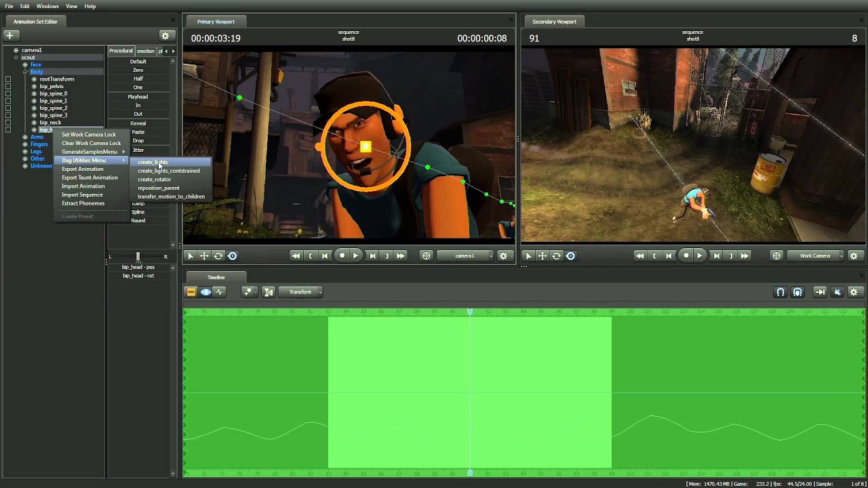The width and height of the screenshot is (868, 488).
Task: Choose create_lights from the submenu
Action: [x=170, y=162]
